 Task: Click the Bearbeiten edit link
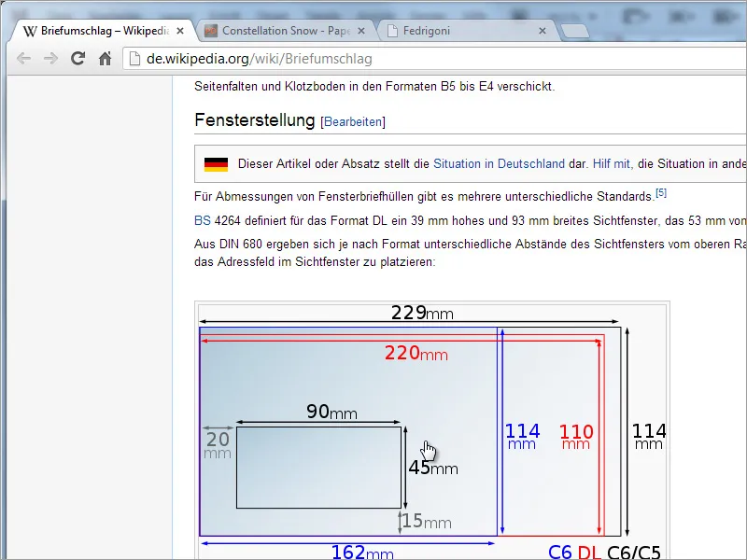click(x=353, y=122)
